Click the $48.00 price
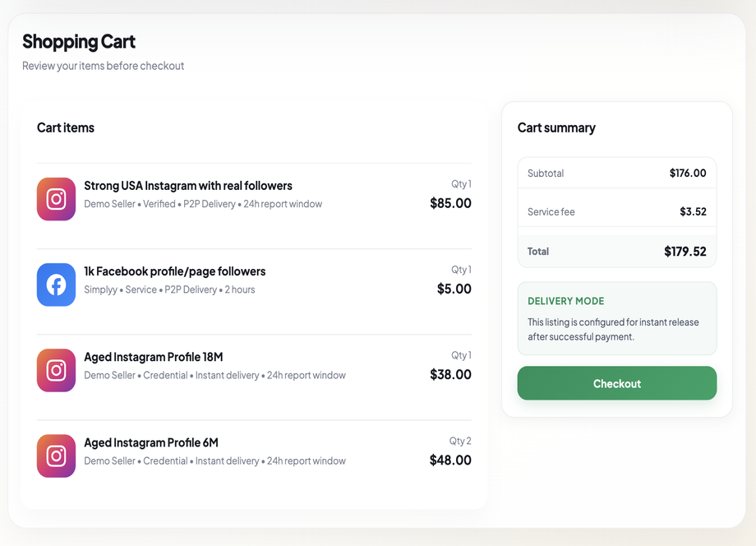The height and width of the screenshot is (546, 756). [x=450, y=460]
